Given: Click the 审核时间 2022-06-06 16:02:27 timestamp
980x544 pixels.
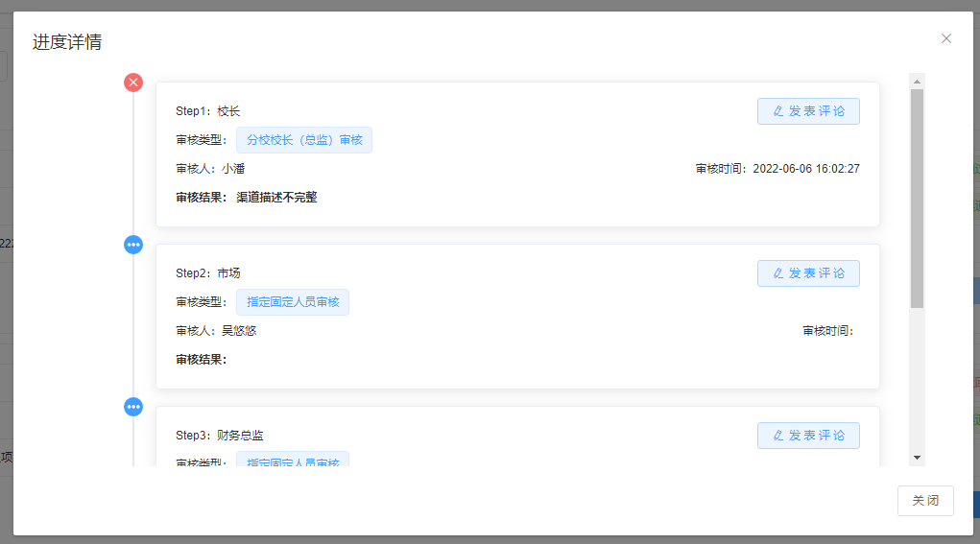Looking at the screenshot, I should point(805,169).
